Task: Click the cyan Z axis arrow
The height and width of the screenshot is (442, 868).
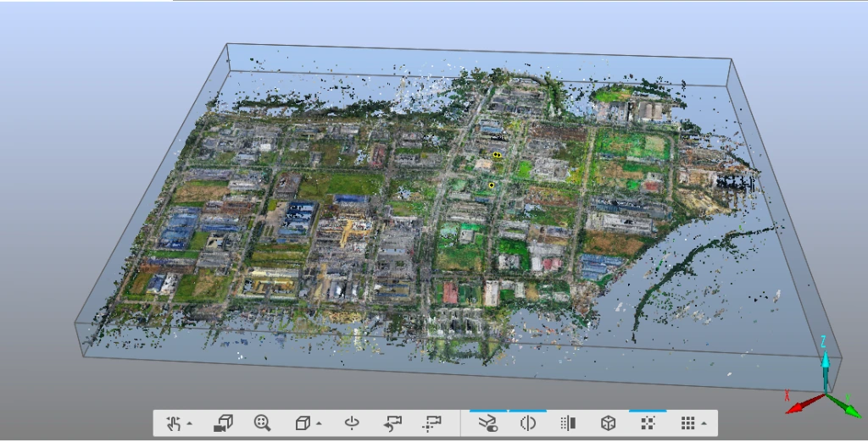Action: pos(823,347)
